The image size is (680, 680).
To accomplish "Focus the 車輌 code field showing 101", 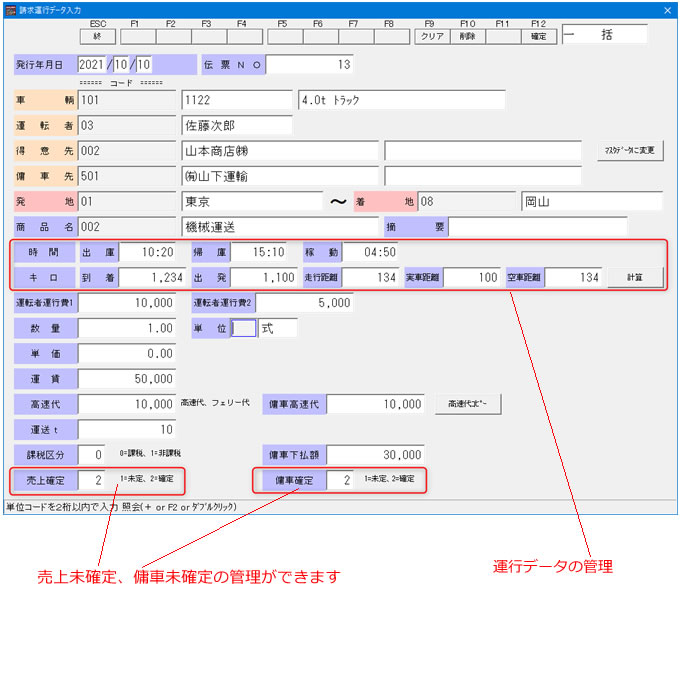I will (x=127, y=100).
